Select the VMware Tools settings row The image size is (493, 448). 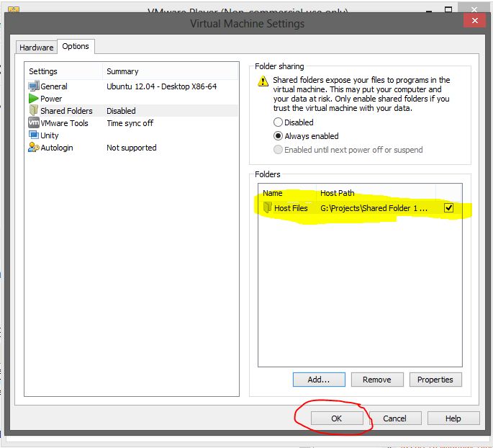pyautogui.click(x=132, y=123)
